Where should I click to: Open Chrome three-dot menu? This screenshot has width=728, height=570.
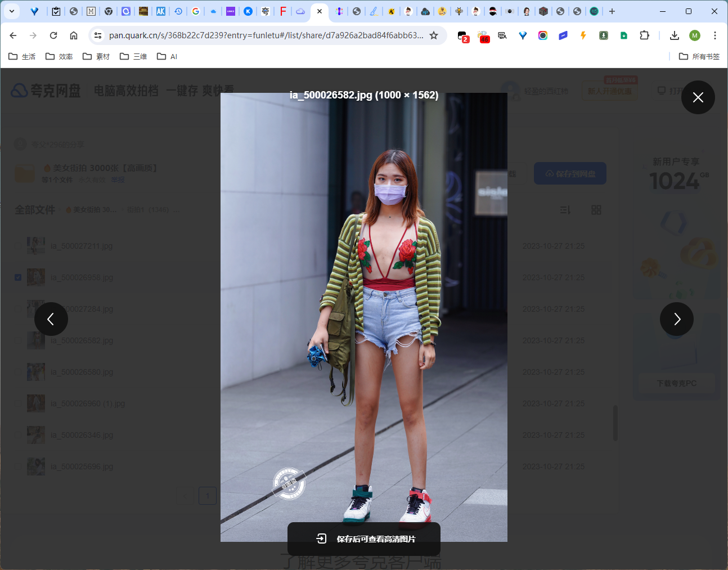(x=714, y=35)
